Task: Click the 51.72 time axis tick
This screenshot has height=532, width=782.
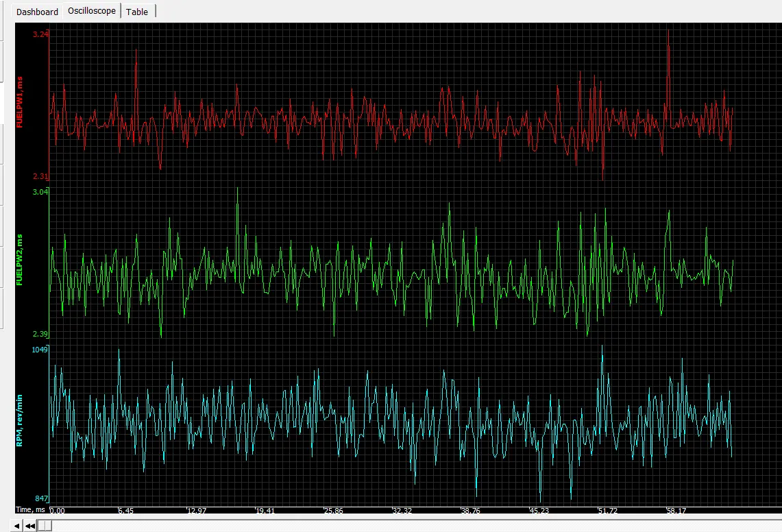Action: click(608, 511)
